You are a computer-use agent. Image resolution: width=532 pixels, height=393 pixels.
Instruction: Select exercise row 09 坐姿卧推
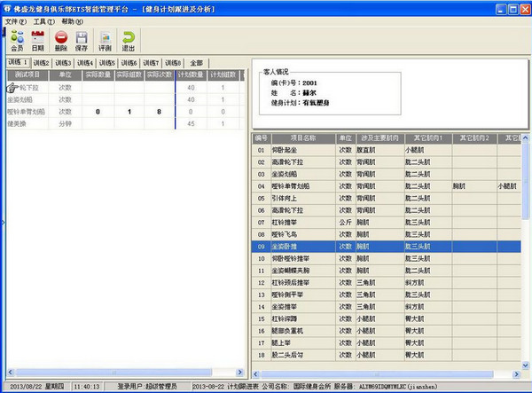tap(386, 247)
